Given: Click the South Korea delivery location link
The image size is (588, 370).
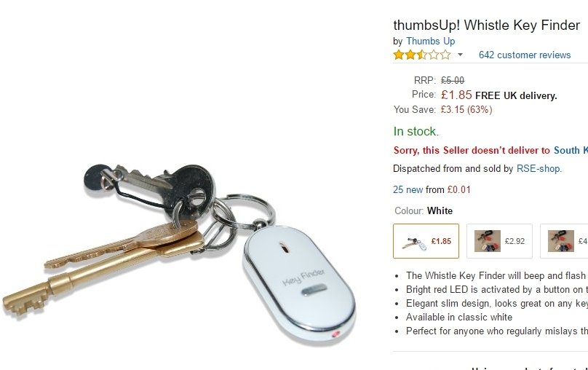Looking at the screenshot, I should pos(571,150).
